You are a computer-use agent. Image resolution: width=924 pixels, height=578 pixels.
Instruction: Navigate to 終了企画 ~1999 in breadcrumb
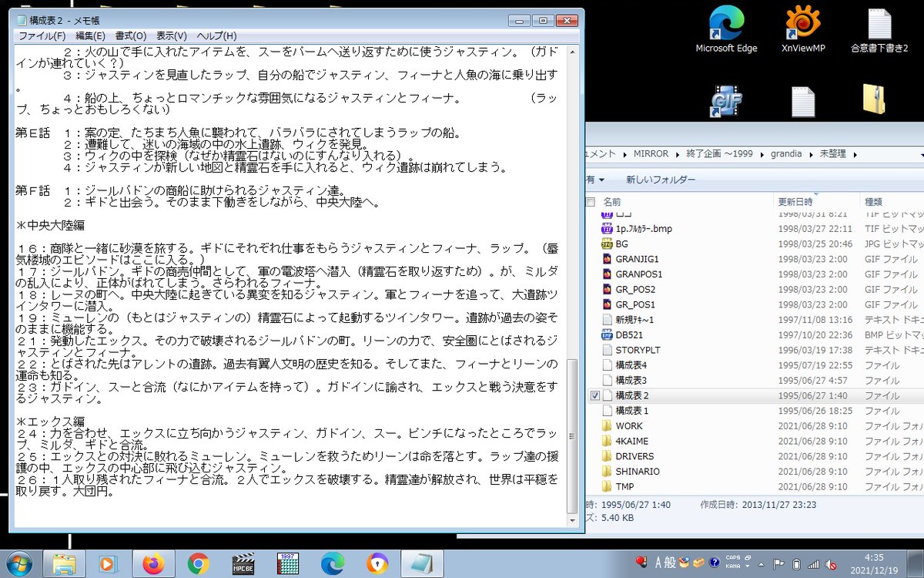point(720,154)
